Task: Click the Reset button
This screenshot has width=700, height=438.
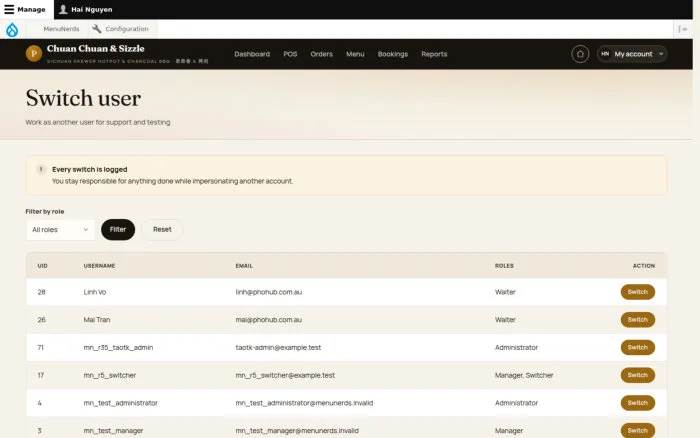Action: pyautogui.click(x=162, y=229)
